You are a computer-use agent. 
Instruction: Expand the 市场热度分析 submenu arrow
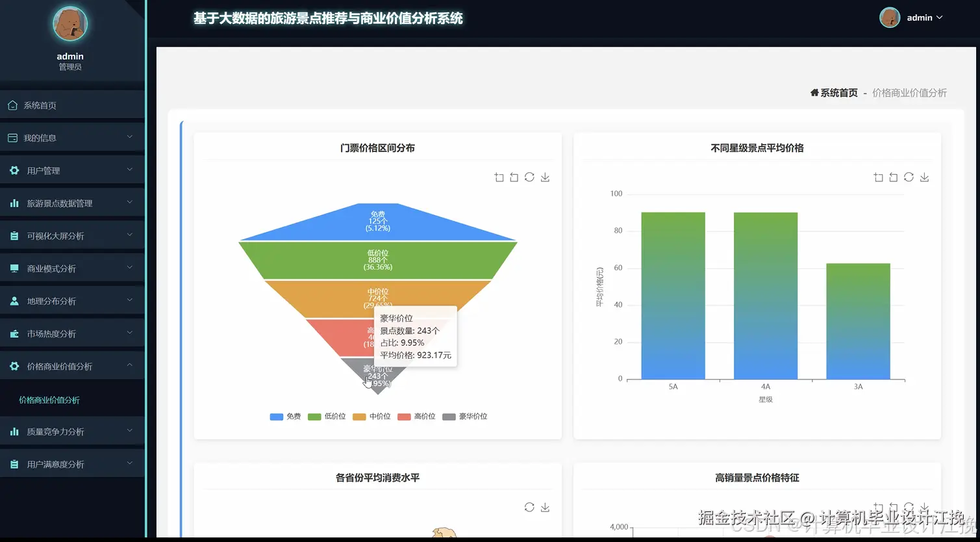129,333
